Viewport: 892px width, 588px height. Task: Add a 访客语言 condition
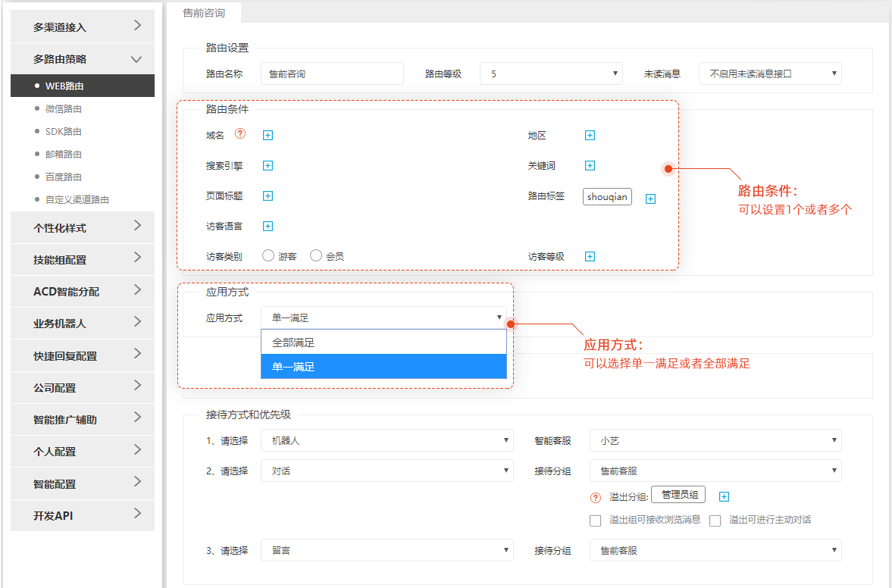coord(268,227)
